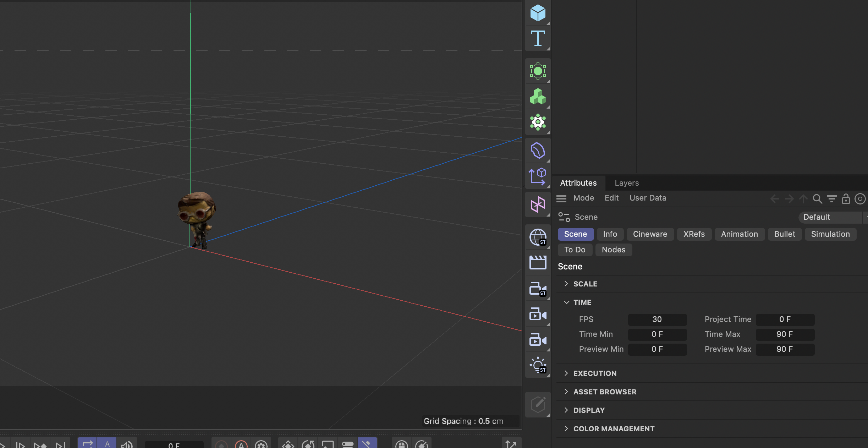Click the Sky globe object icon
868x448 pixels.
pyautogui.click(x=538, y=237)
